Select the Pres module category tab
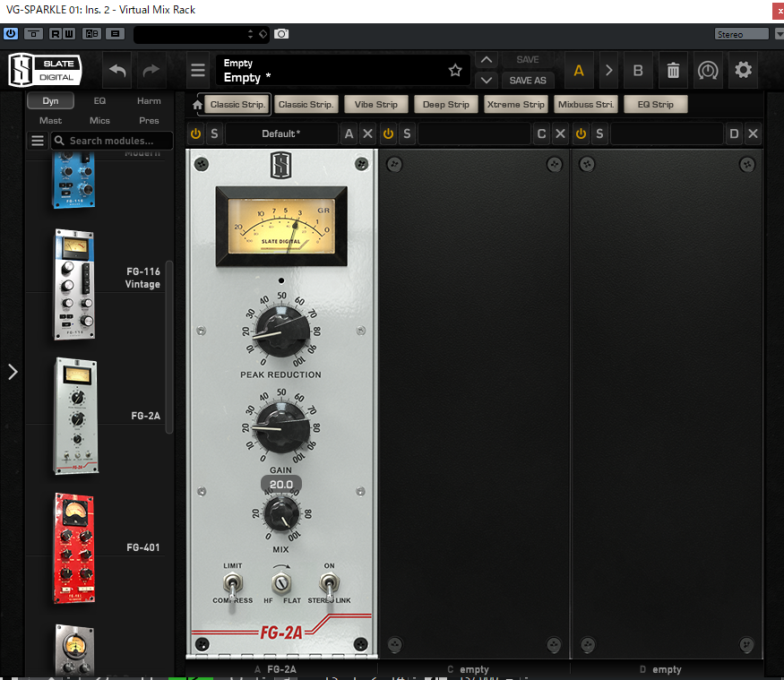This screenshot has height=680, width=784. coord(149,120)
